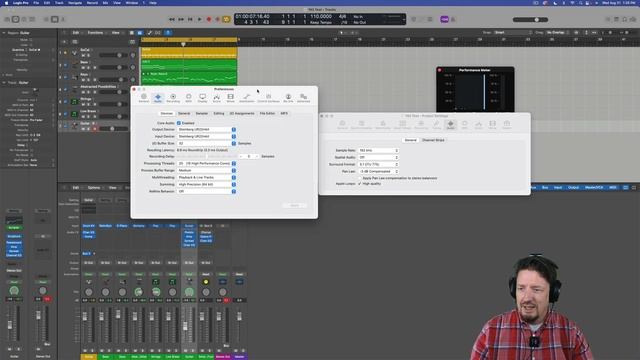Open Surround Format dropdown
Viewport: 640px width, 360px height.
click(x=378, y=164)
